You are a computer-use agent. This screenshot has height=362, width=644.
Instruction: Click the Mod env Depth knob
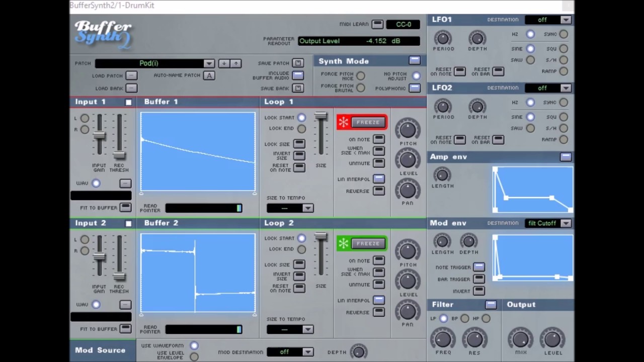click(x=468, y=241)
